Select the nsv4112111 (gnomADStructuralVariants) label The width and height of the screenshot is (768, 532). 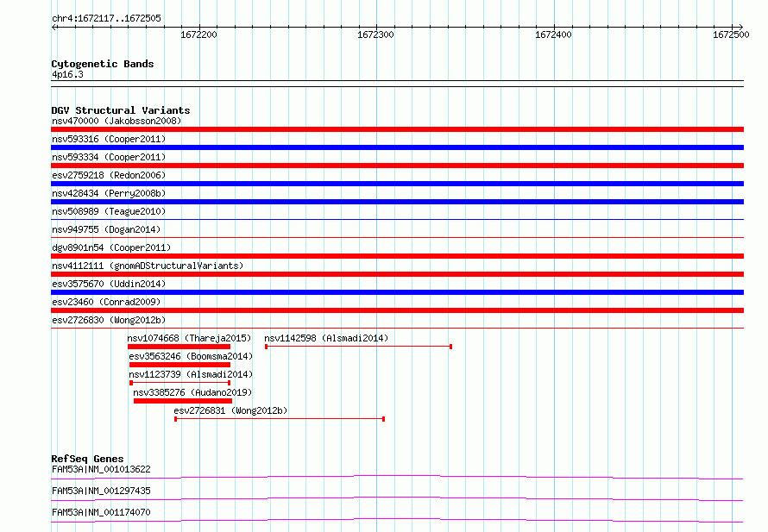pyautogui.click(x=148, y=266)
